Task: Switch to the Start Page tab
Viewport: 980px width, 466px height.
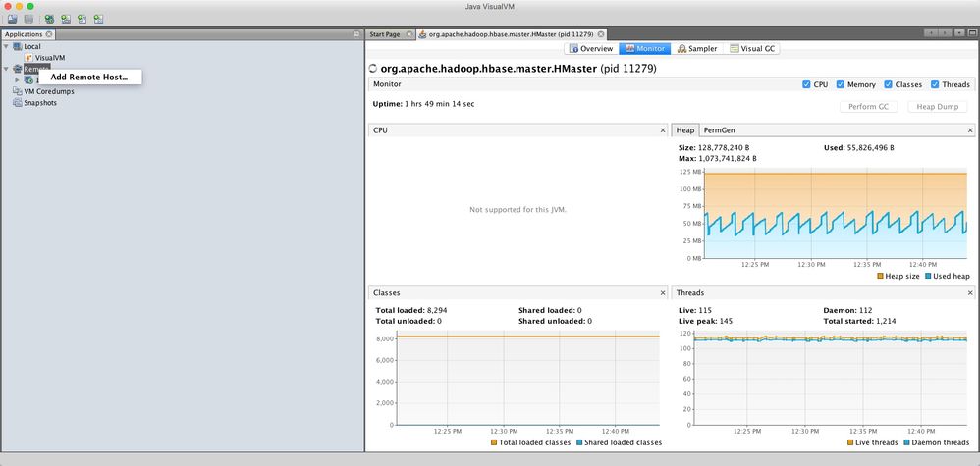Action: [384, 34]
